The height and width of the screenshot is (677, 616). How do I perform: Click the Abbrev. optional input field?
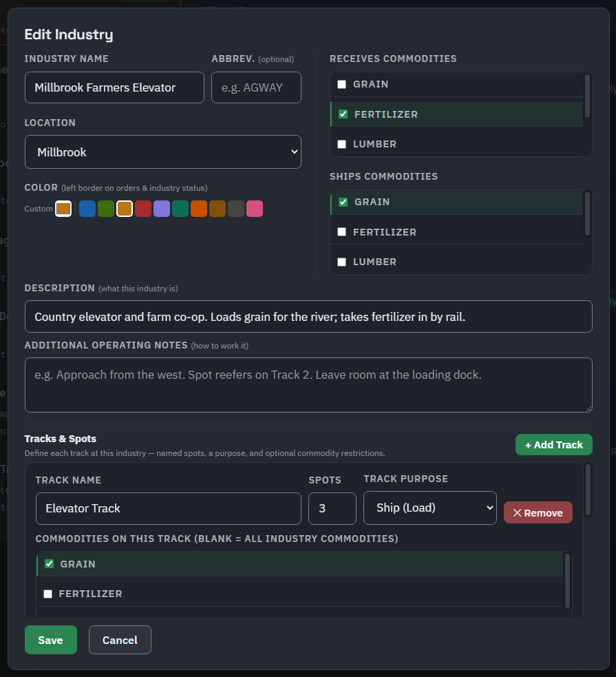[256, 87]
